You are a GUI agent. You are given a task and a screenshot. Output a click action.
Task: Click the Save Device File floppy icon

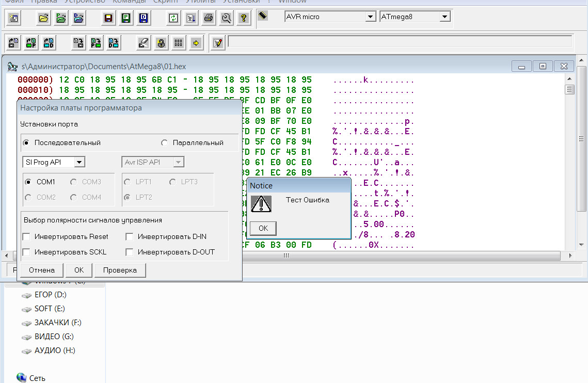coord(109,18)
